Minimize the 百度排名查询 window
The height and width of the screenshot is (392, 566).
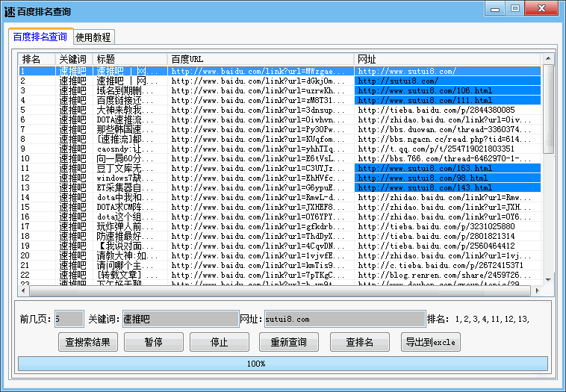(495, 9)
